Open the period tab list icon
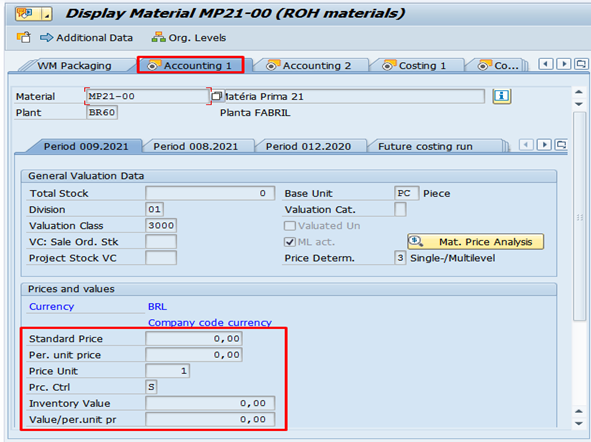The width and height of the screenshot is (591, 442). (x=561, y=144)
